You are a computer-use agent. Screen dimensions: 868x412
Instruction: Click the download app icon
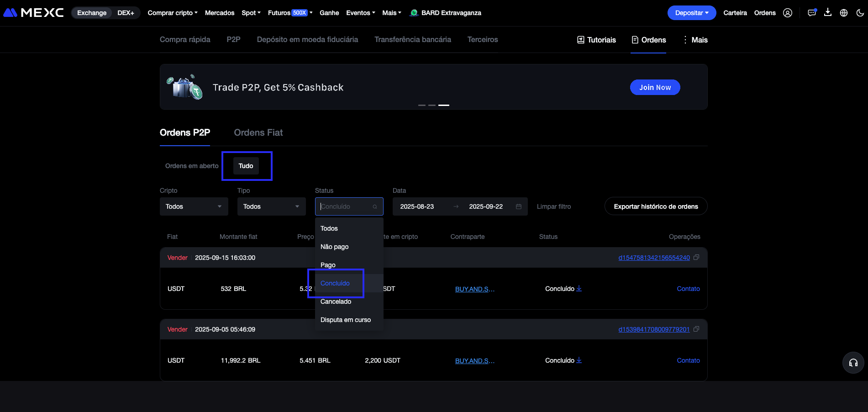click(827, 13)
